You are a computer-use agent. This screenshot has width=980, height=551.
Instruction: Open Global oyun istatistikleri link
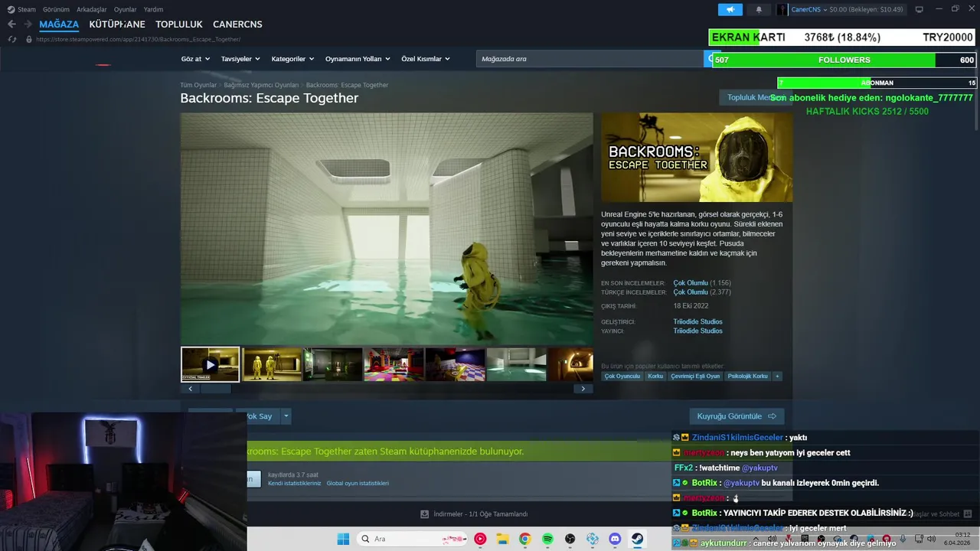(x=358, y=484)
